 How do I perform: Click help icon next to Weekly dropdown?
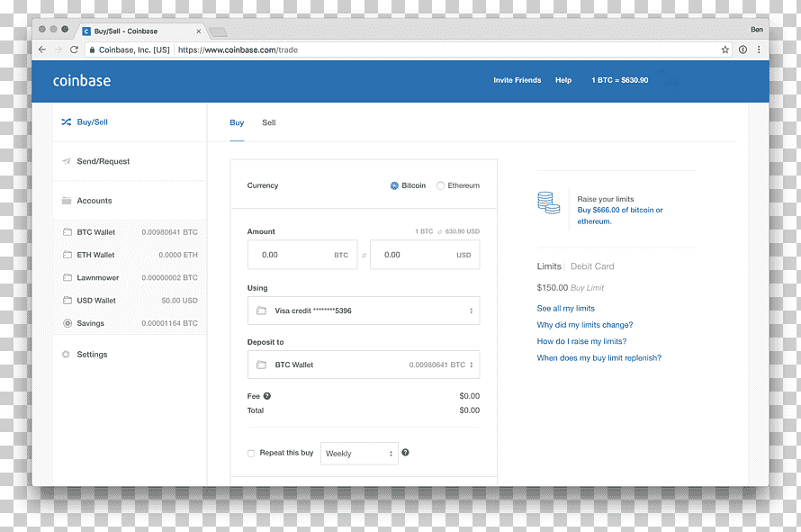pyautogui.click(x=405, y=452)
